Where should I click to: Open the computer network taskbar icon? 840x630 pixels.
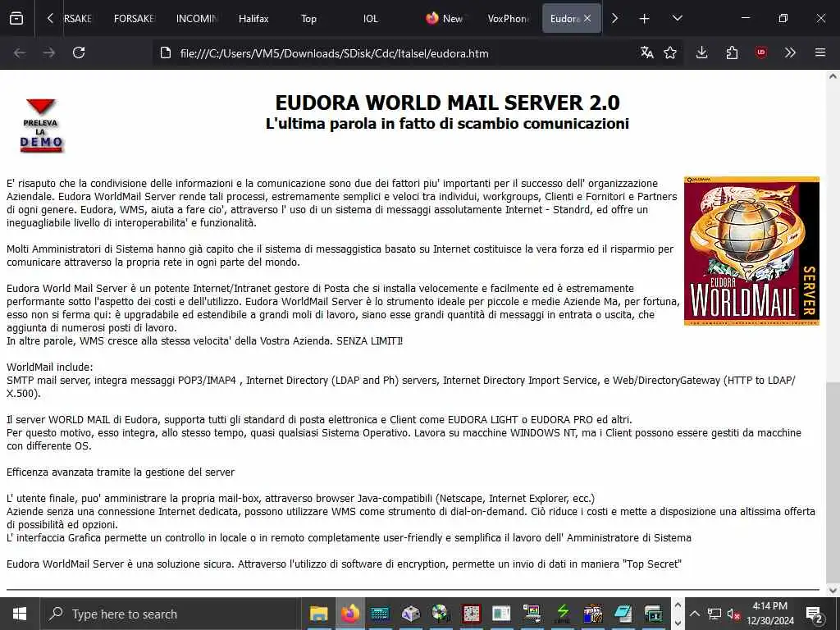point(532,614)
